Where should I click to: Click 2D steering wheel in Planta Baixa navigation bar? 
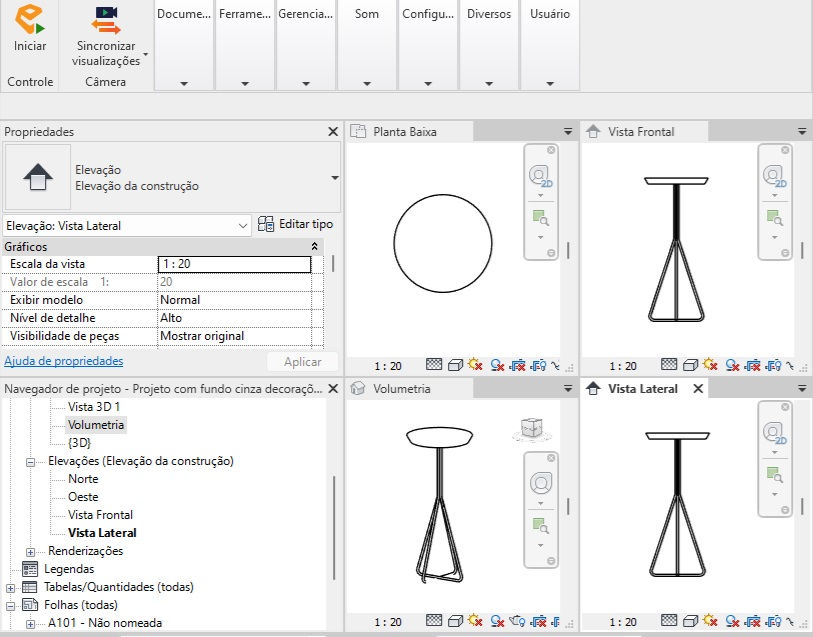540,176
